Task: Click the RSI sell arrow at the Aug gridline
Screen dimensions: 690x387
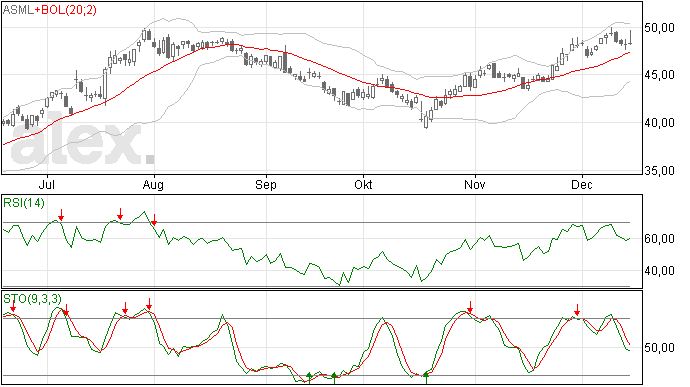Action: pyautogui.click(x=154, y=220)
